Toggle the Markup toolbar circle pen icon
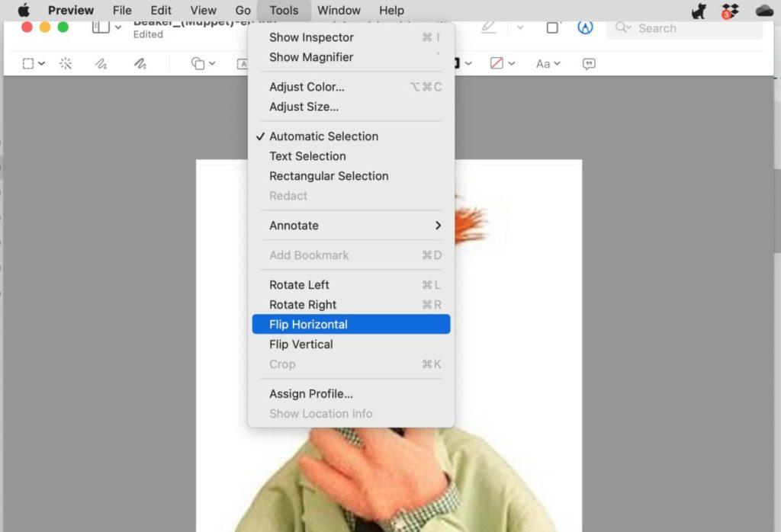Screen dimensions: 781x532 (x=585, y=27)
